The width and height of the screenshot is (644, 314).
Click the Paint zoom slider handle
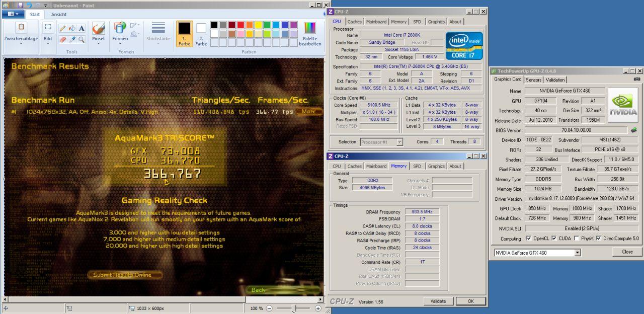point(295,308)
